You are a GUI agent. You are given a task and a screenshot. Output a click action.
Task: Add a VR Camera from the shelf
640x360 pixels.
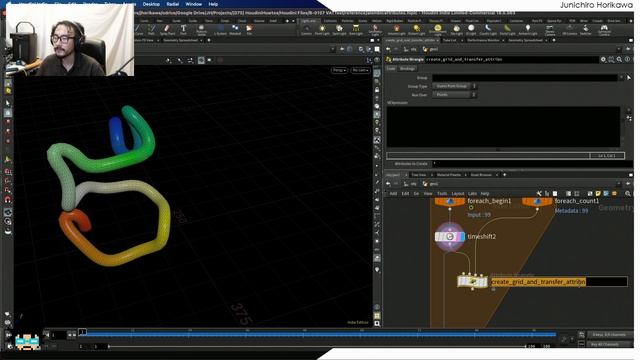coord(570,30)
